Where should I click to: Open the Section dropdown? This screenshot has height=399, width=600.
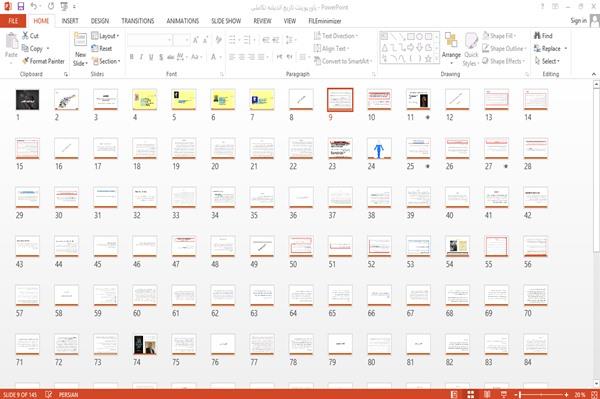point(106,61)
